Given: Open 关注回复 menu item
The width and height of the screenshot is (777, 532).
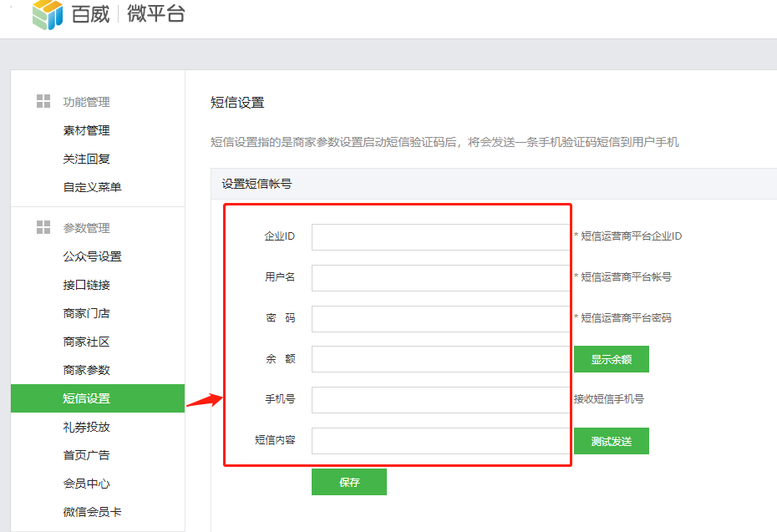Looking at the screenshot, I should click(86, 159).
